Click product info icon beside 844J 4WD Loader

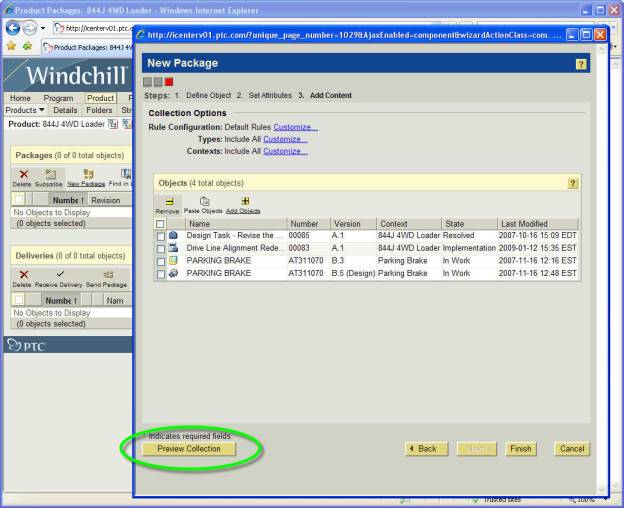click(113, 124)
